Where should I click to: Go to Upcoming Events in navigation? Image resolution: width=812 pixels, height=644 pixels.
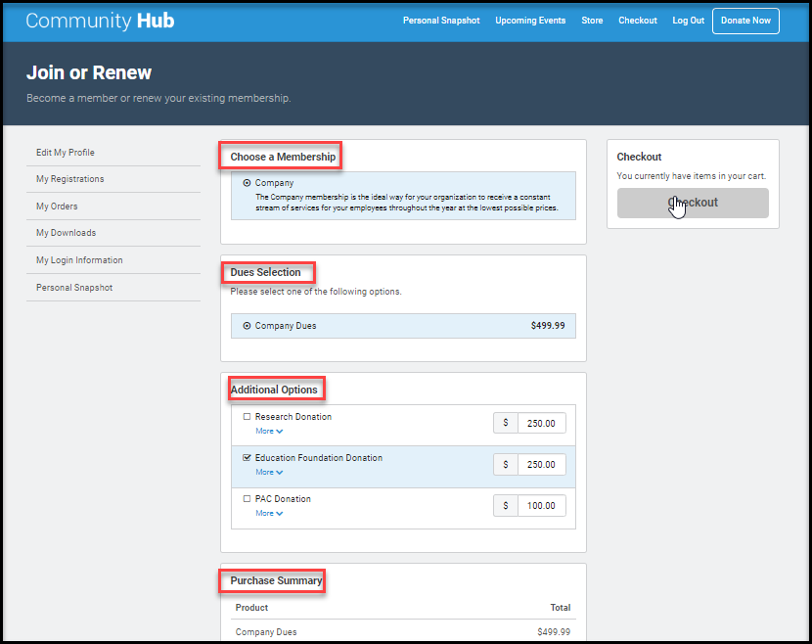[530, 21]
